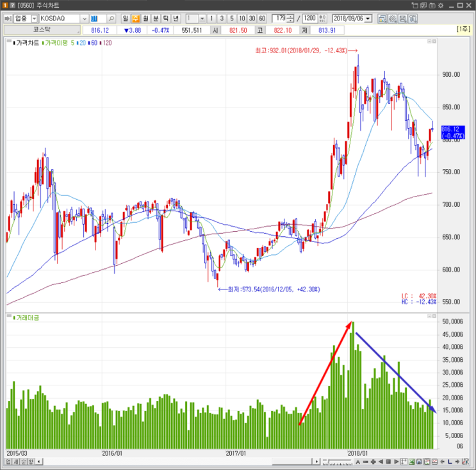
Task: Click the first chart tool icon after date field
Action: (382, 19)
